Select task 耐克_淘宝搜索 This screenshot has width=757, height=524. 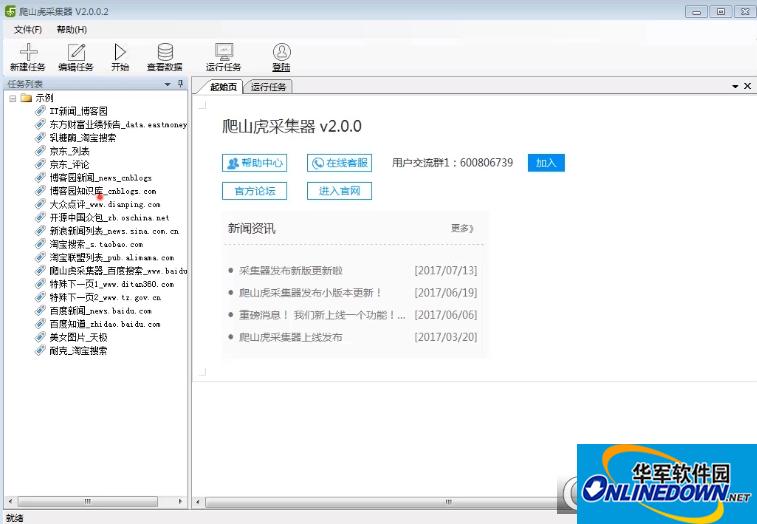(x=79, y=351)
